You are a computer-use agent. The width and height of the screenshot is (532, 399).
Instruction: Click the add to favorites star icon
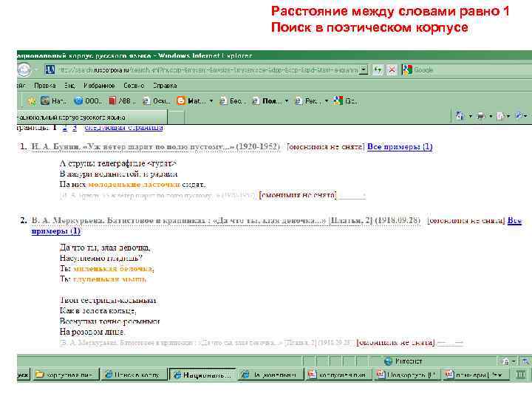32,100
